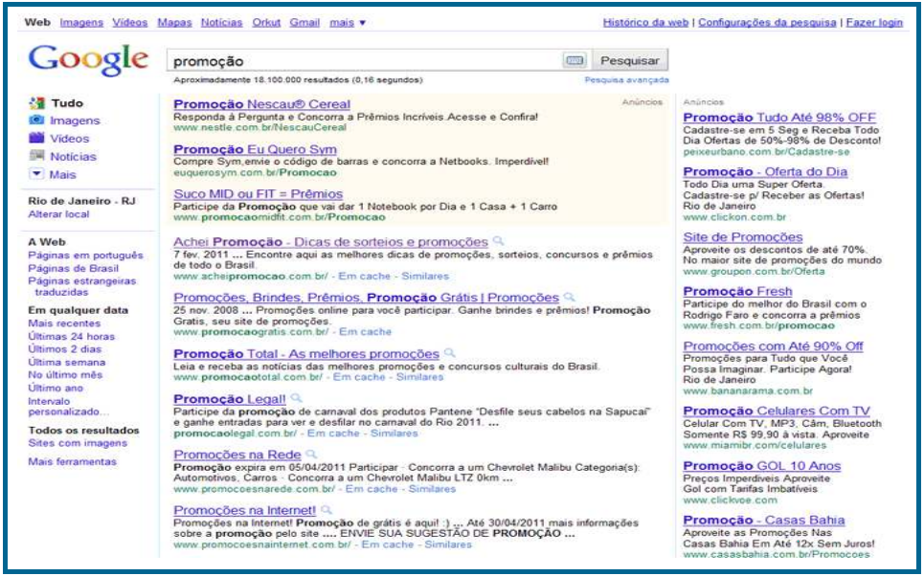Click magnifier icon beside Promoção Total result

pyautogui.click(x=449, y=353)
